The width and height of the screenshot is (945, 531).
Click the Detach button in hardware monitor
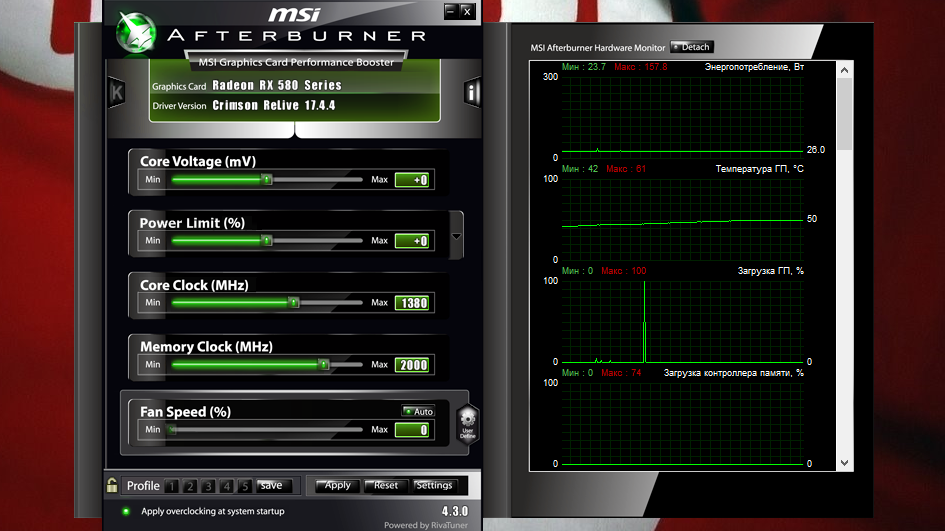tap(692, 47)
